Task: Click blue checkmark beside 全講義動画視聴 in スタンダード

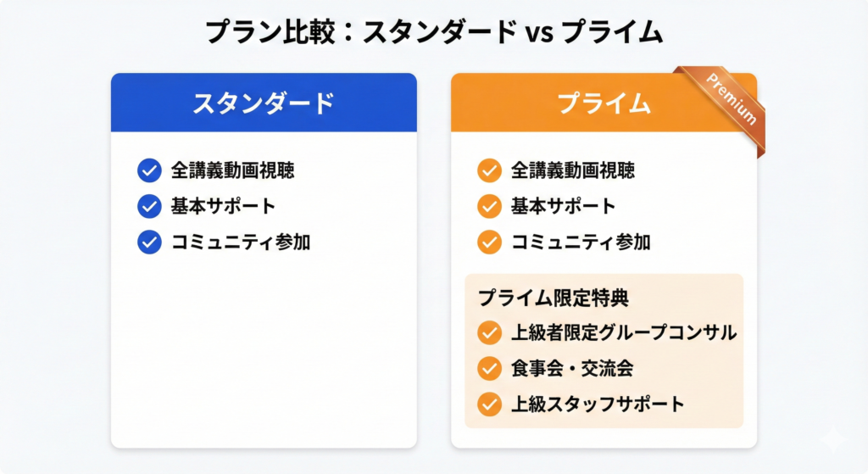Action: click(x=149, y=170)
